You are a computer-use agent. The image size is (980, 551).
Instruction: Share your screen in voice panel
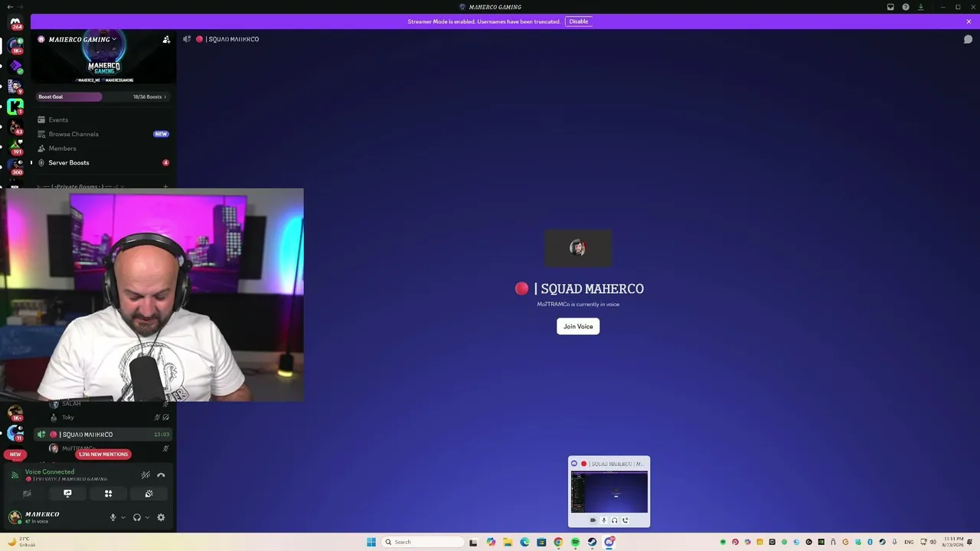point(67,494)
